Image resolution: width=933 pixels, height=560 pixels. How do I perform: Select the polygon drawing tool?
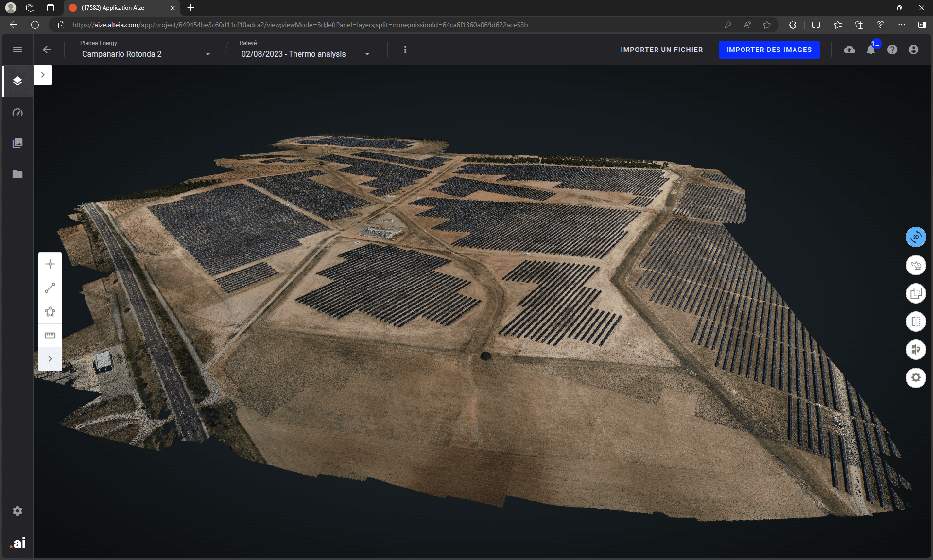pyautogui.click(x=50, y=312)
